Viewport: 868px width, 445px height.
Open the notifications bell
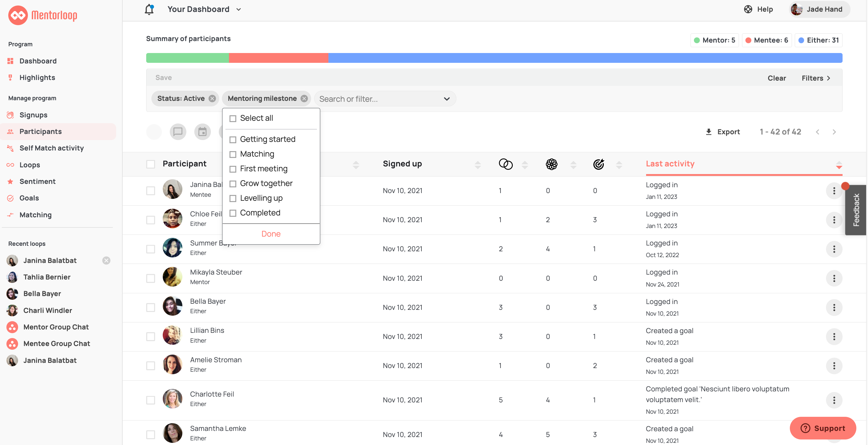tap(149, 9)
